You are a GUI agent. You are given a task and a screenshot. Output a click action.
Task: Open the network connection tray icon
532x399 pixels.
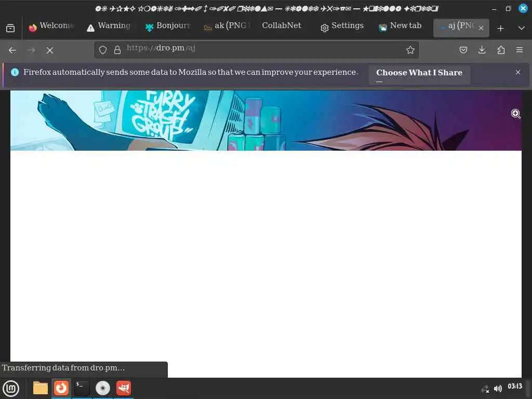coord(485,389)
